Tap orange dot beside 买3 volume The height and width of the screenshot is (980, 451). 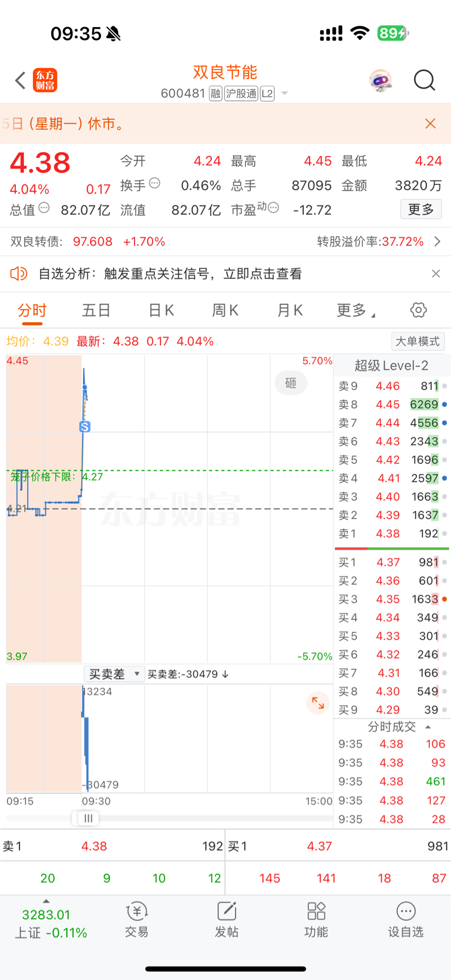pos(445,599)
